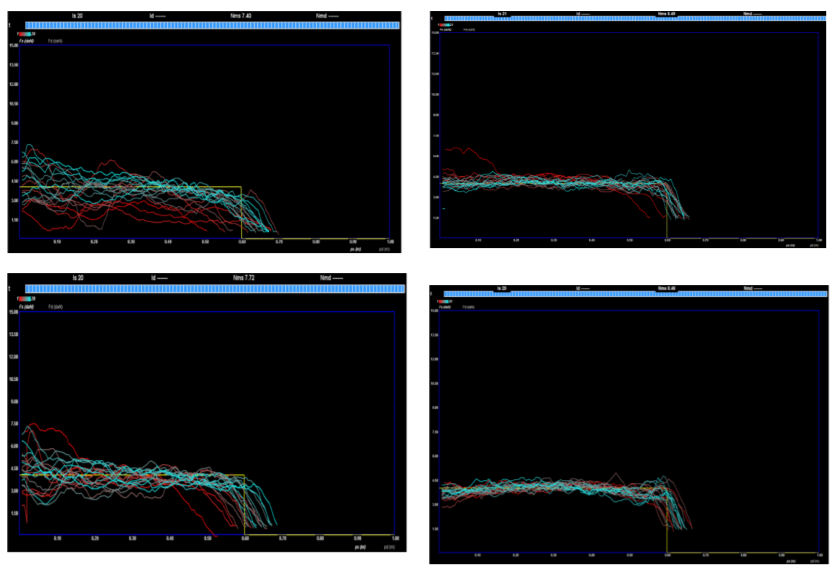Click the 15.00 y-axis value in the Nms 7.72 chart
Viewport: 837px width, 577px height.
(14, 312)
